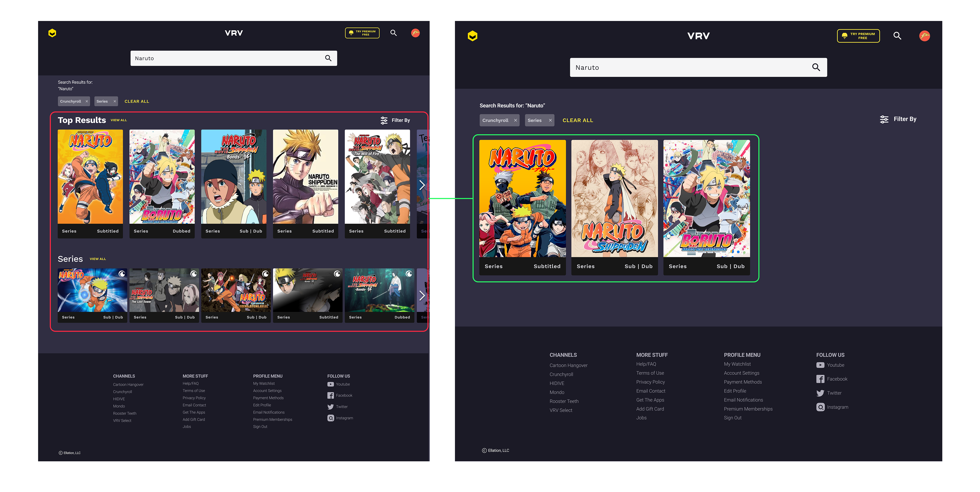Click Mondo in left footer
Screen dimensions: 980x492
pos(119,406)
